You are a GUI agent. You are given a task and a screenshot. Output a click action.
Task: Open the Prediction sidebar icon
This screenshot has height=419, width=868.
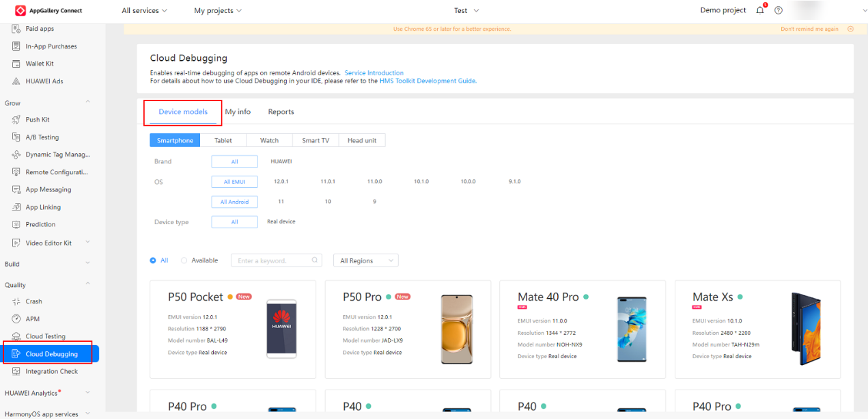tap(16, 224)
